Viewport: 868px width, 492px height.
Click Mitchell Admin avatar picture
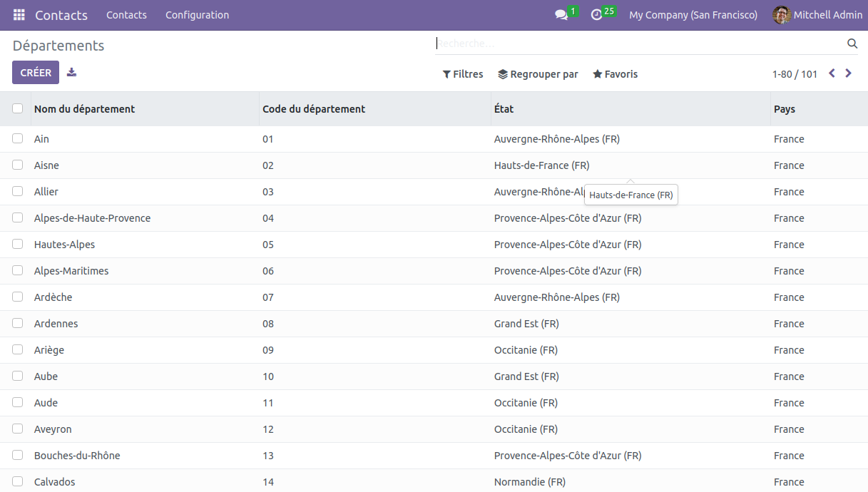click(x=782, y=15)
